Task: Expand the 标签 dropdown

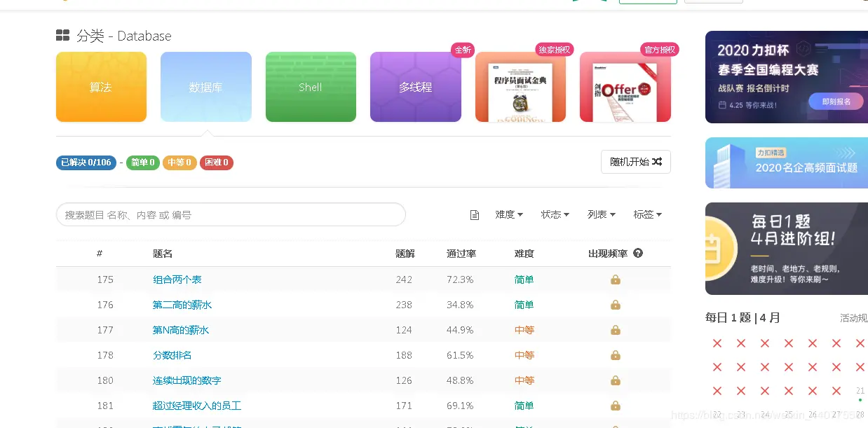Action: pyautogui.click(x=646, y=214)
